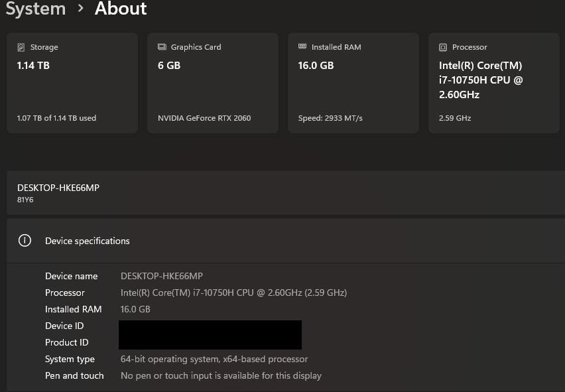Screen dimensions: 565x392
Task: Select DESKTOP-HKE66MP in Device name row
Action: (162, 276)
